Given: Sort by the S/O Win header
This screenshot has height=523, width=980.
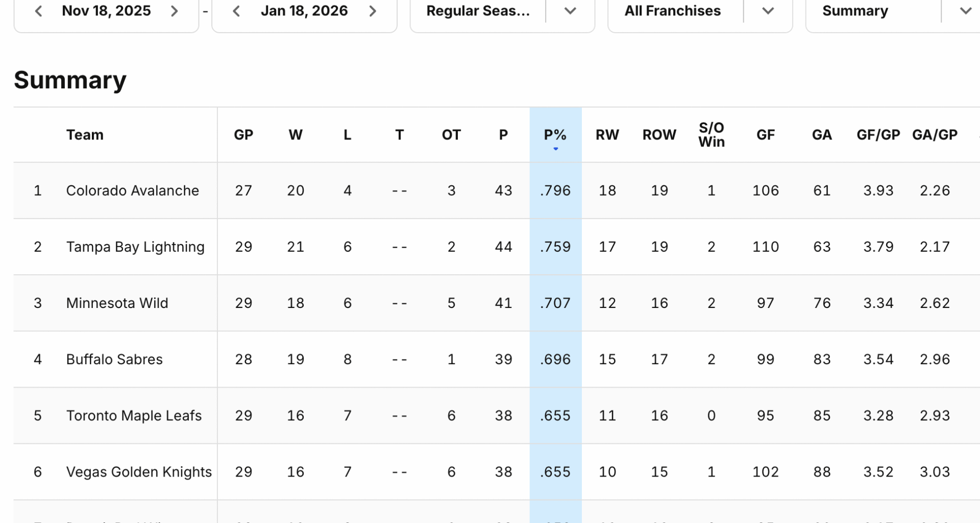Looking at the screenshot, I should coord(711,134).
